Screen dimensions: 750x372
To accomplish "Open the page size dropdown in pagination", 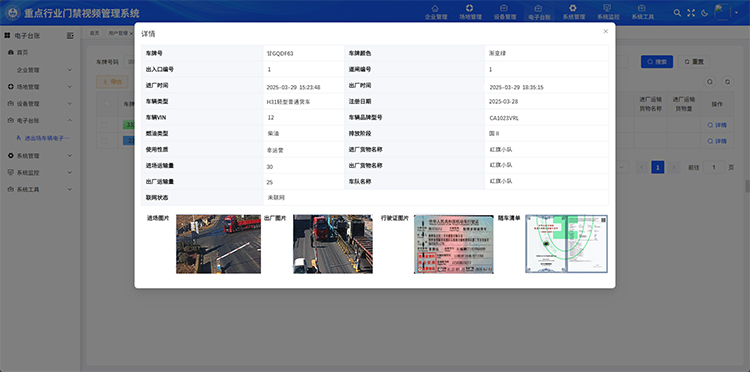I will (x=622, y=167).
